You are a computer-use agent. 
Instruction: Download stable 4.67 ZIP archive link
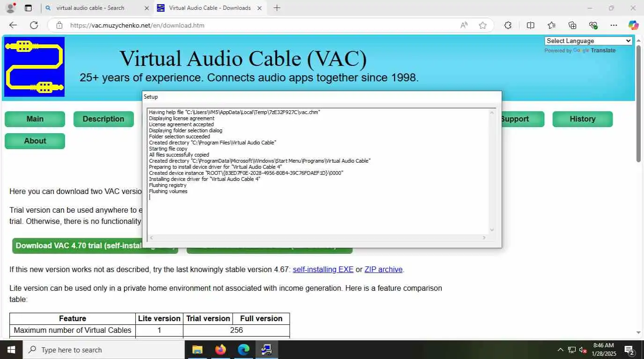[383, 270]
